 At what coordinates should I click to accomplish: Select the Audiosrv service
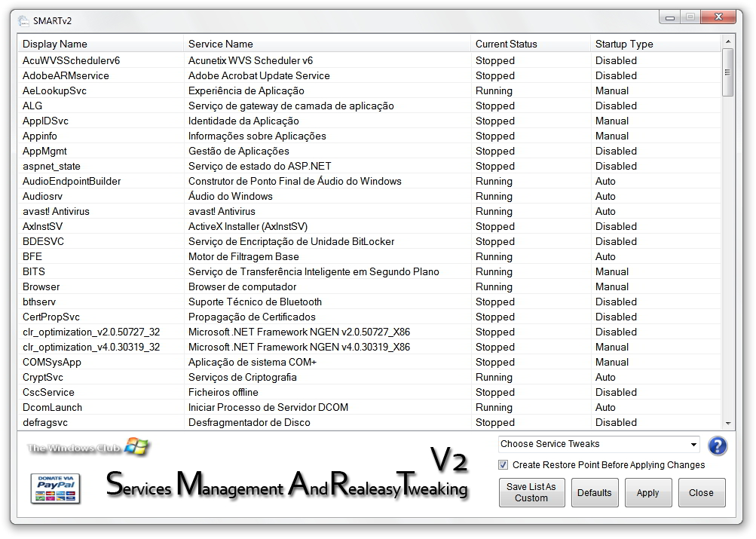tap(369, 196)
